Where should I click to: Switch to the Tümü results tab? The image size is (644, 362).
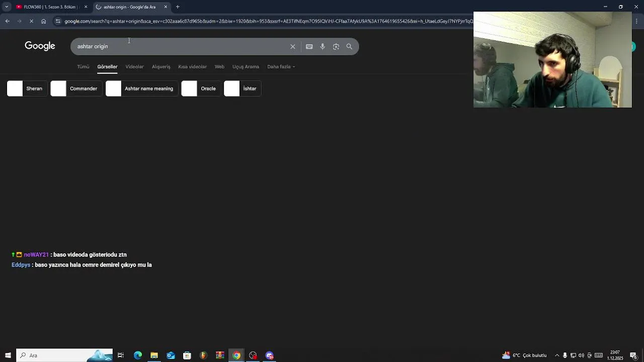click(x=83, y=67)
